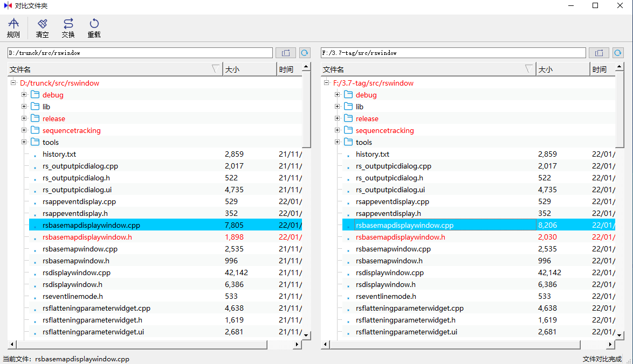Expand the left pane sequencetracking folder
The image size is (633, 364).
(x=24, y=130)
